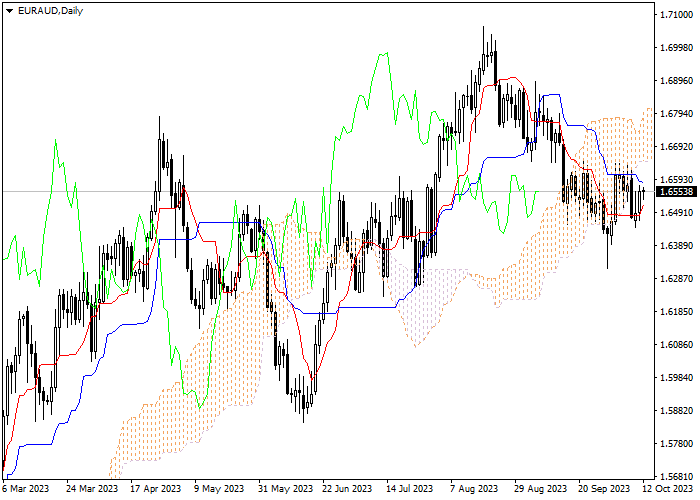This screenshot has width=700, height=500.
Task: Select the 14 Jul 2023 date label
Action: coord(410,489)
